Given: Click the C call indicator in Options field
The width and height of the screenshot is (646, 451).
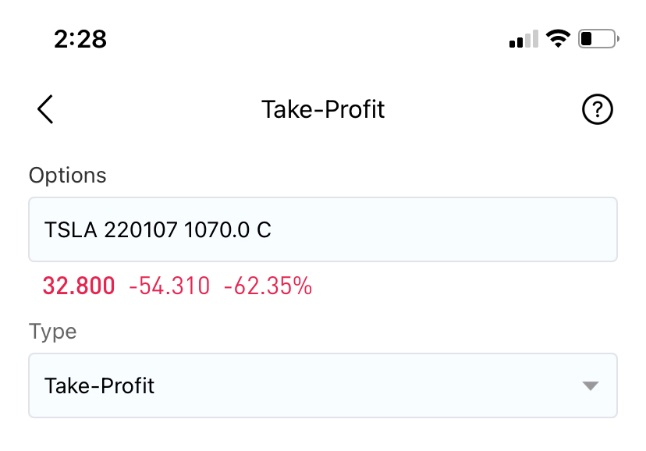Looking at the screenshot, I should [264, 229].
